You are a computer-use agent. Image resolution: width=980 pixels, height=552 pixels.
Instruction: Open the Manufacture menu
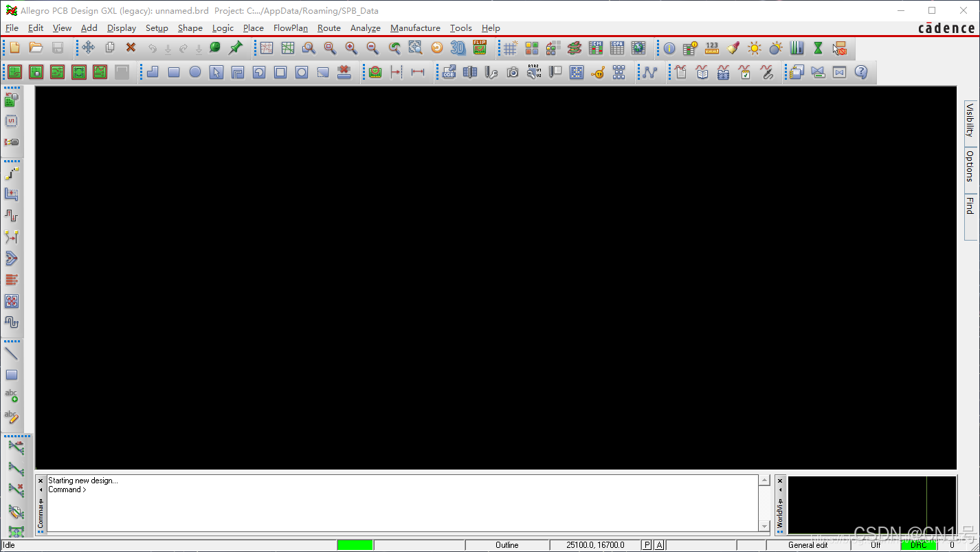pyautogui.click(x=415, y=28)
